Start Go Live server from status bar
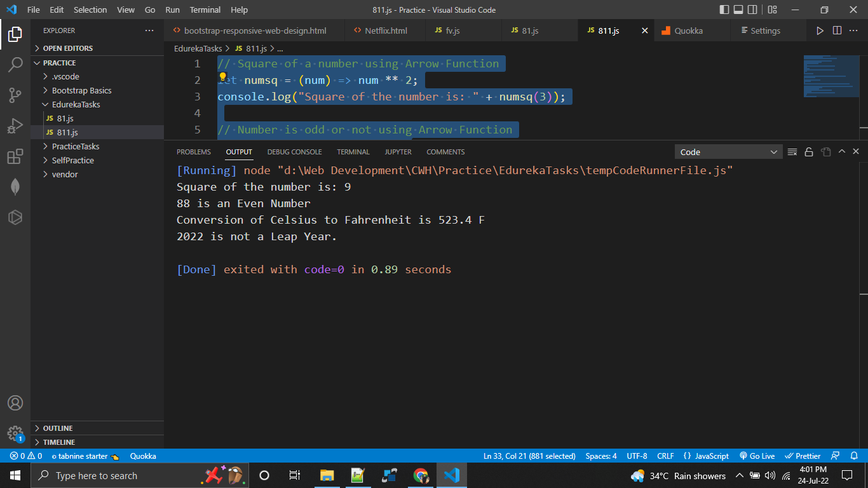Image resolution: width=868 pixels, height=488 pixels. pyautogui.click(x=757, y=456)
